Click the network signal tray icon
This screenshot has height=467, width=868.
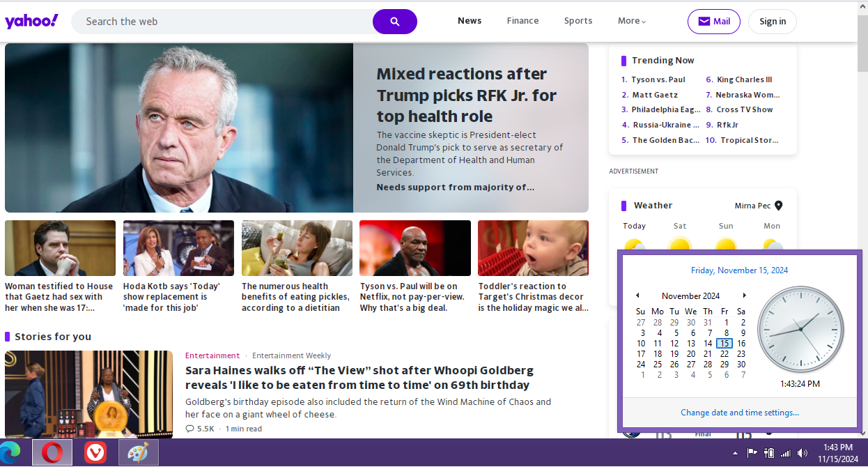(x=786, y=454)
